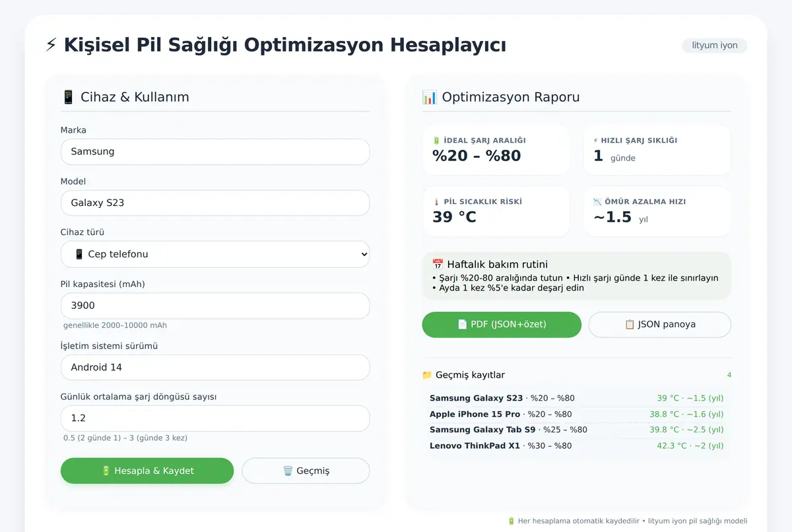The width and height of the screenshot is (792, 532).
Task: Click the İşletim sistemi sürümü field
Action: [x=215, y=367]
